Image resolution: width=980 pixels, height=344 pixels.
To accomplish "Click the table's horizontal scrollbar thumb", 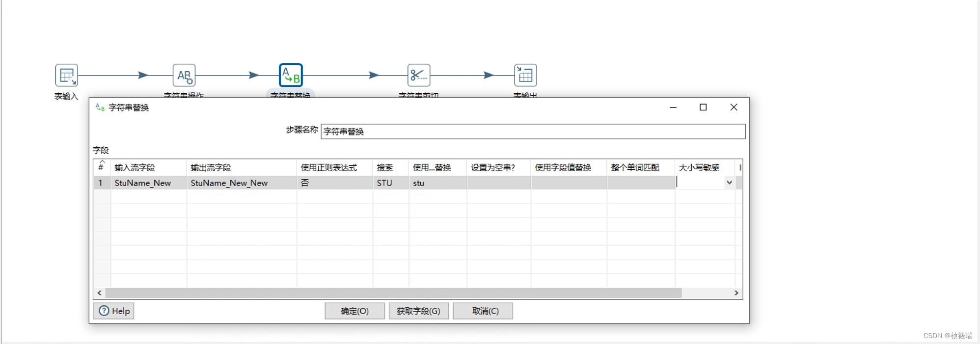I will click(x=393, y=293).
